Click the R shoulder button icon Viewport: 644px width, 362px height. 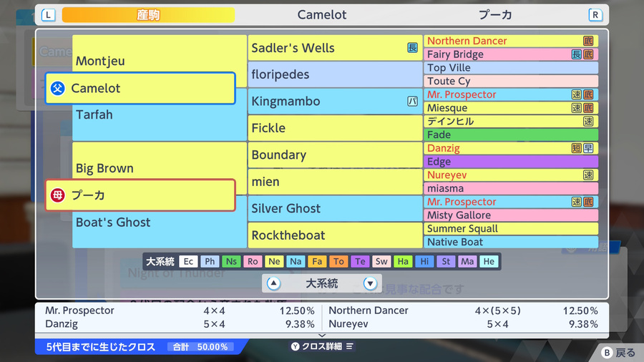click(595, 15)
